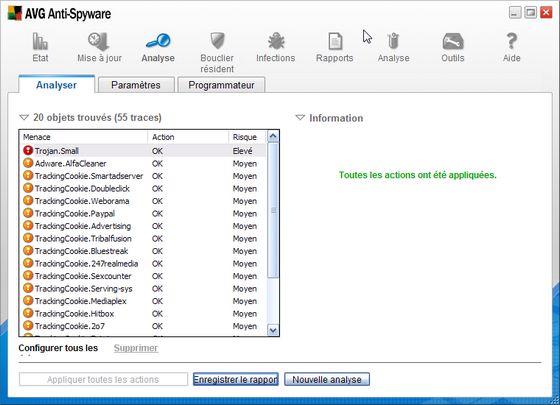The width and height of the screenshot is (560, 405).
Task: Open the Mise à jour update section
Action: click(x=99, y=47)
